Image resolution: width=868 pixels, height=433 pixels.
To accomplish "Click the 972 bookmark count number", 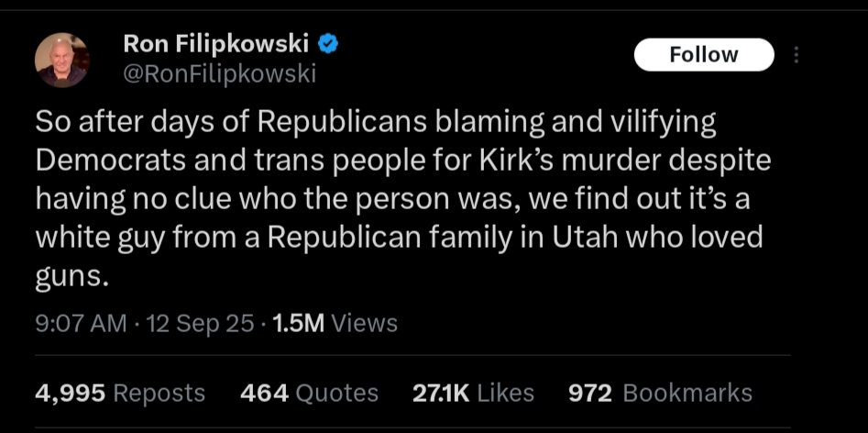I will (x=590, y=394).
